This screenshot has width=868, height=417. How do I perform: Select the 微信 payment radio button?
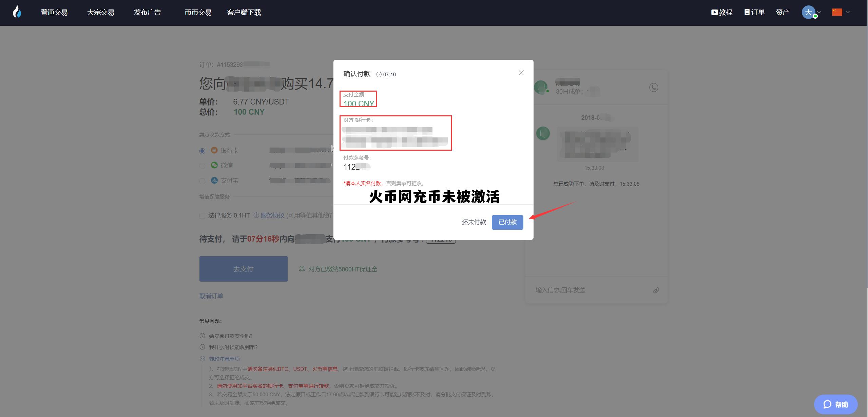(x=202, y=166)
